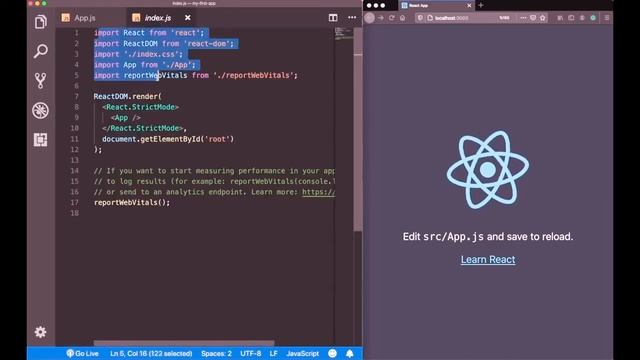Image resolution: width=640 pixels, height=360 pixels.
Task: Click the React logo on the page
Action: 488,169
